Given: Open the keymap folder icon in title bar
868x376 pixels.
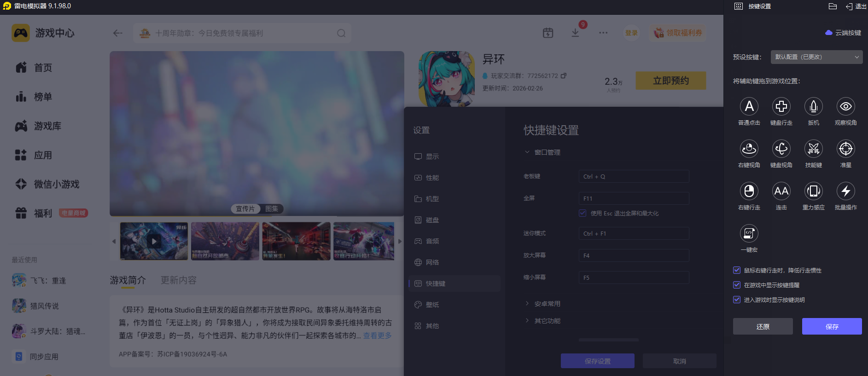Looking at the screenshot, I should (x=833, y=6).
